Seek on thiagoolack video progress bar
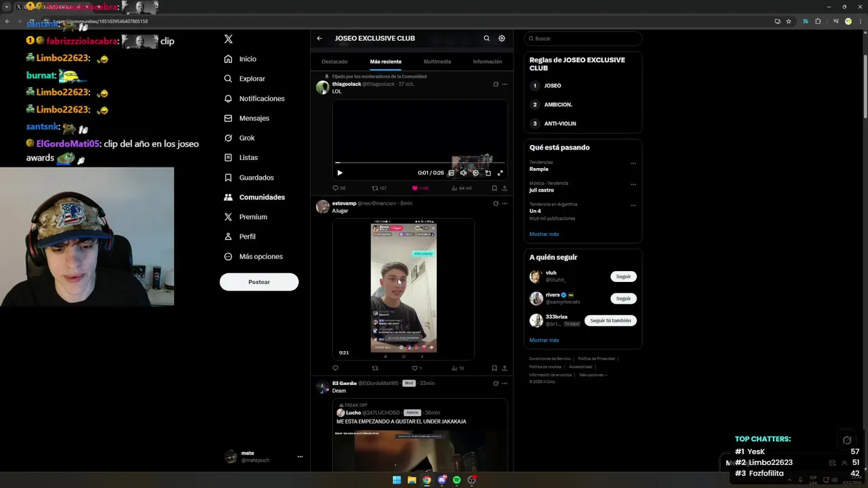Screen dimensions: 868x488 point(420,163)
